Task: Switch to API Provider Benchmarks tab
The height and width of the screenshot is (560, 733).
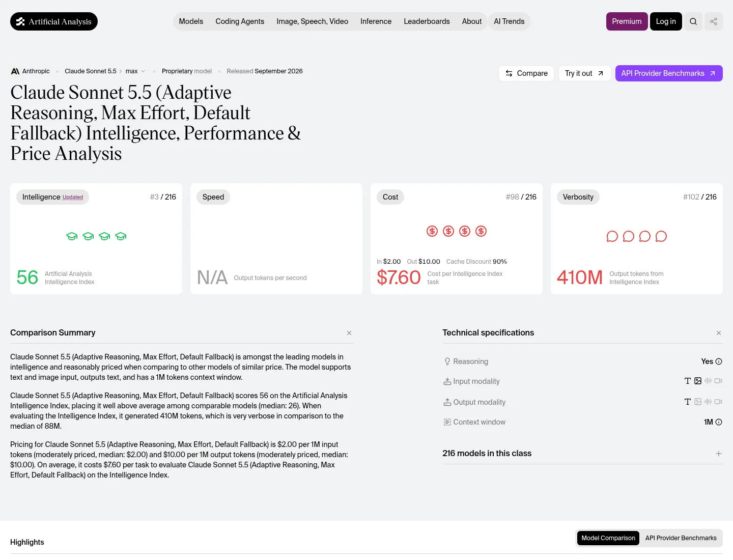Action: 681,538
